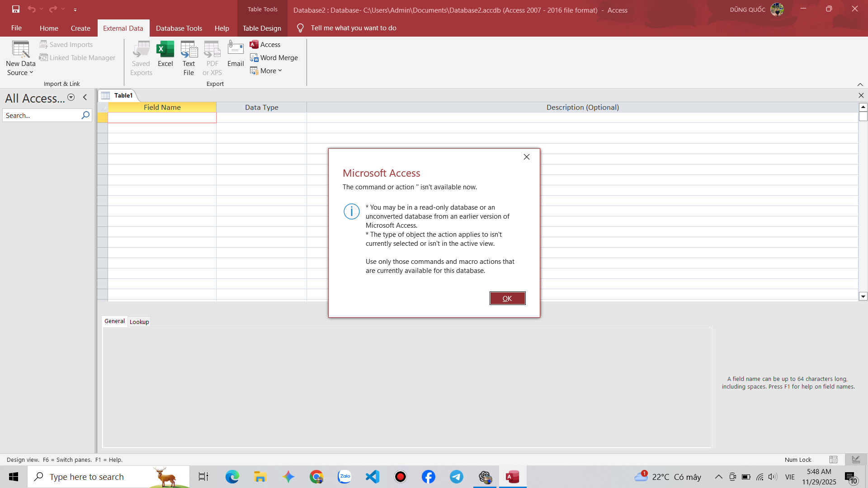Click the Word Merge icon
The height and width of the screenshot is (488, 868).
pyautogui.click(x=254, y=58)
